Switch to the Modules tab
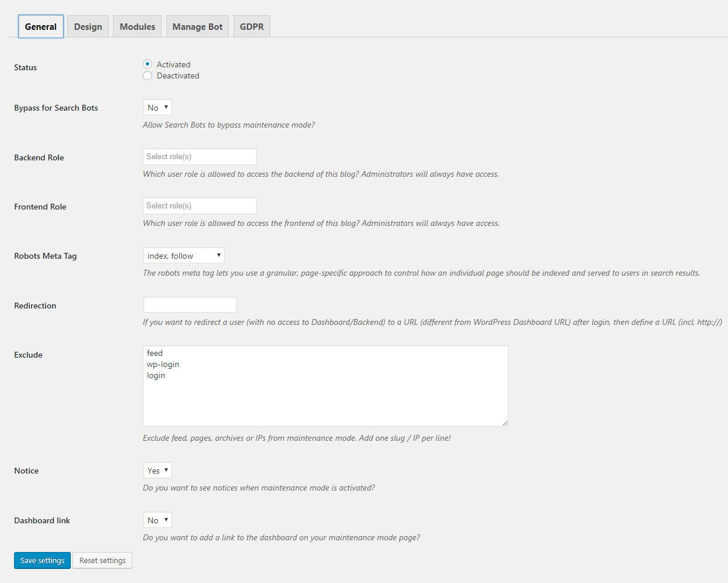 click(x=137, y=26)
